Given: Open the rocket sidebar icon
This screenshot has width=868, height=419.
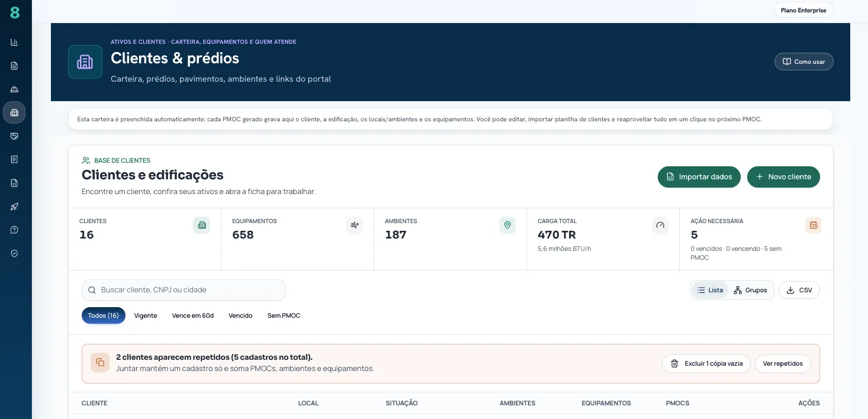Looking at the screenshot, I should pos(14,207).
